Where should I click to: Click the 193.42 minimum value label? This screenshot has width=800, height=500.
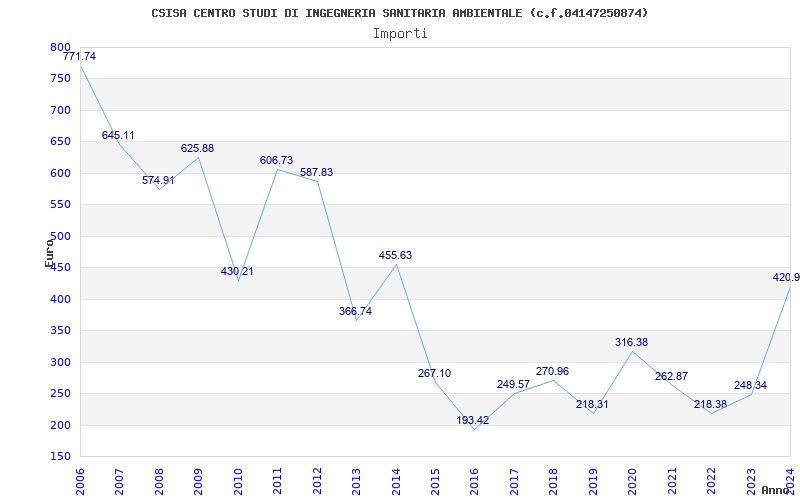473,421
